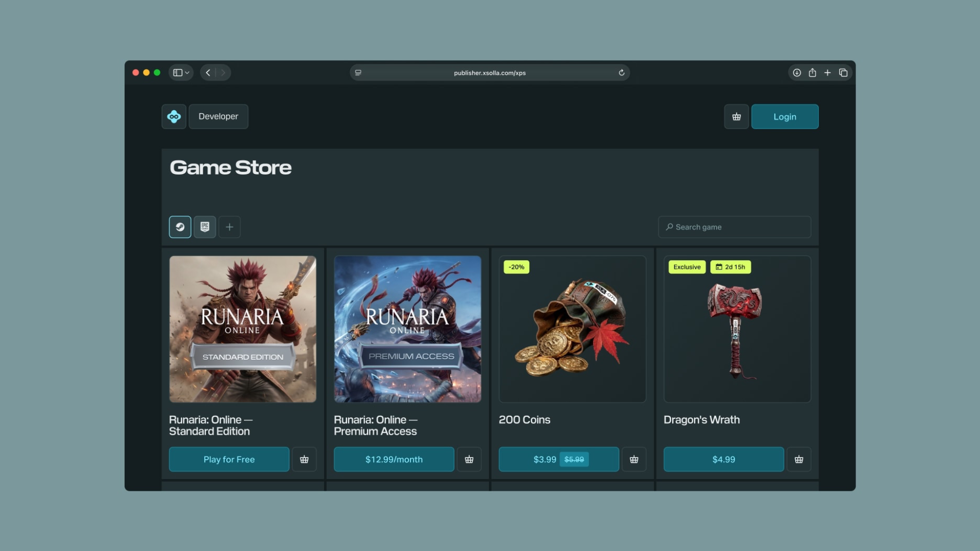The width and height of the screenshot is (980, 551).
Task: Click the Login button
Action: (785, 116)
